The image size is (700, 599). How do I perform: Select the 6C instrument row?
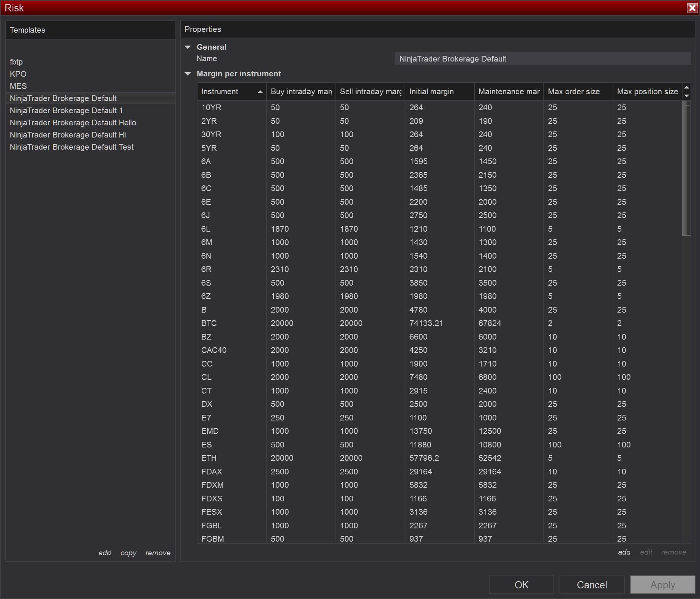439,188
